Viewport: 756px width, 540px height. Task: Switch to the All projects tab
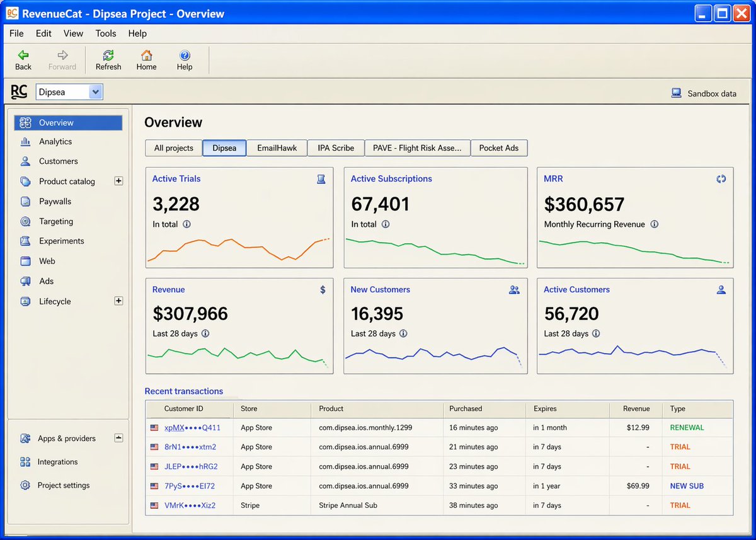tap(174, 148)
